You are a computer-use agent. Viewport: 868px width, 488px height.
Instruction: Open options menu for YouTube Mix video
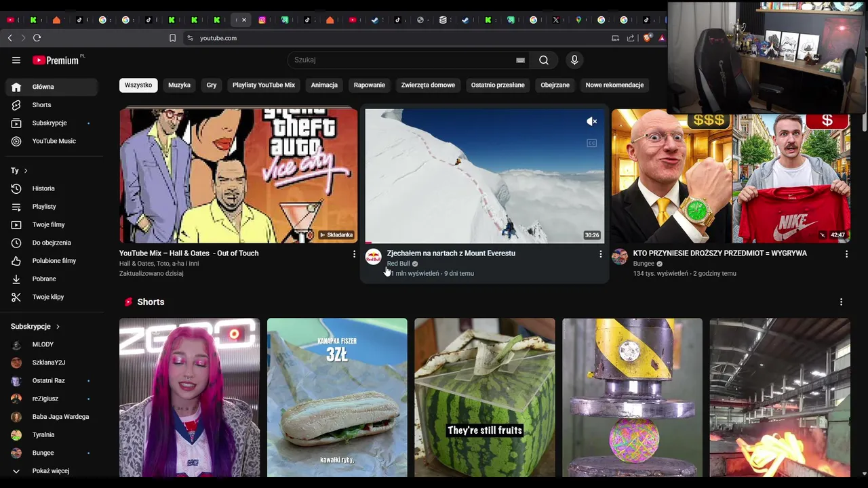point(354,253)
